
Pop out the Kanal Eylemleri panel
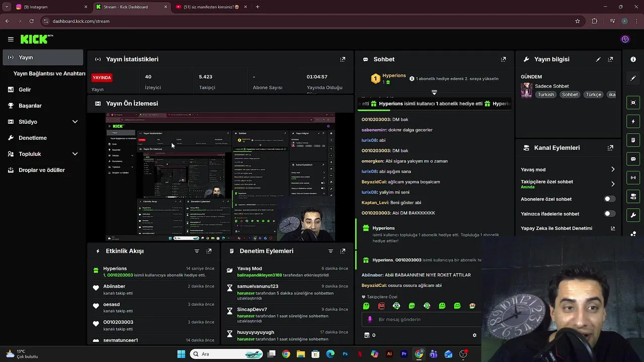tap(610, 148)
